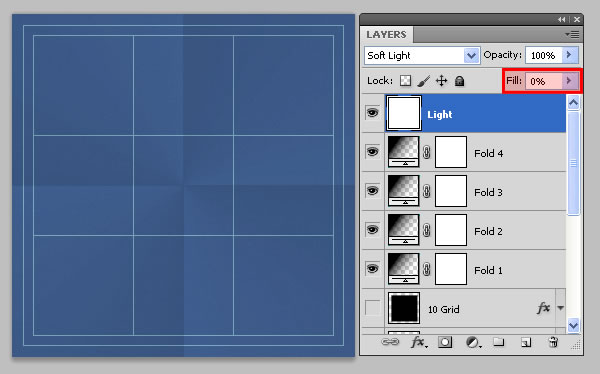Hide the Light layer
Image resolution: width=600 pixels, height=374 pixels.
[x=372, y=113]
